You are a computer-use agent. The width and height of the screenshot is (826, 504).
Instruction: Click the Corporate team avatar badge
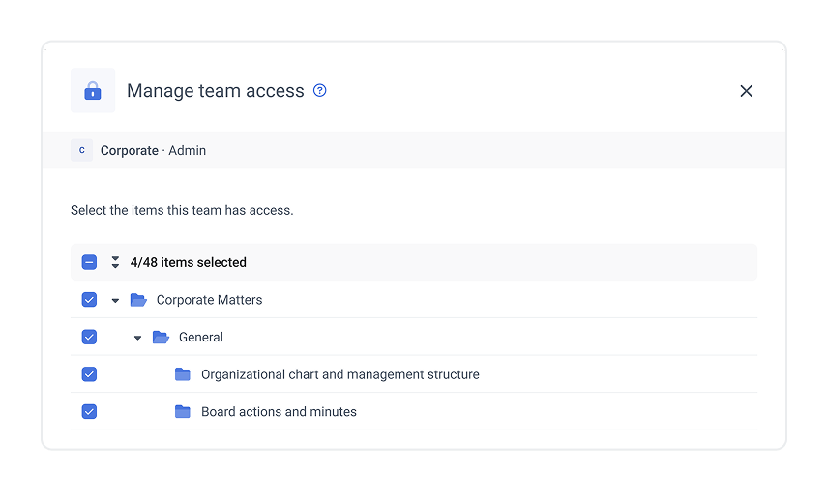pos(81,151)
